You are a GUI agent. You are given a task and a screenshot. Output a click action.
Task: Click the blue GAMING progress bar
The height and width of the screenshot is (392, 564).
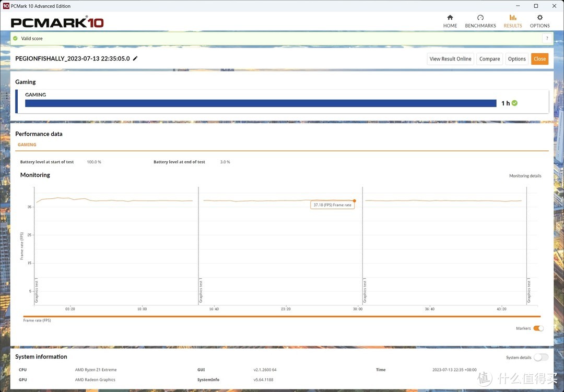click(x=261, y=103)
